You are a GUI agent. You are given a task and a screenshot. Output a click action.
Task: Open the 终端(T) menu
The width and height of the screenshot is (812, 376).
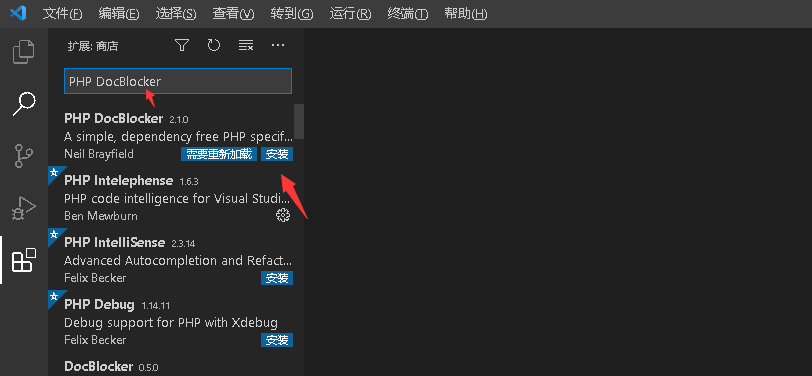click(x=408, y=14)
